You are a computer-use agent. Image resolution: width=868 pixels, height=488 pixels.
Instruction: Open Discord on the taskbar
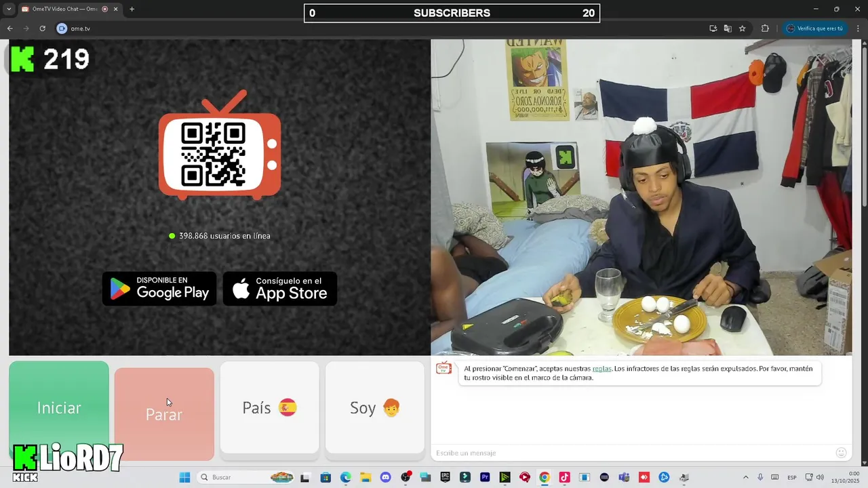(385, 477)
